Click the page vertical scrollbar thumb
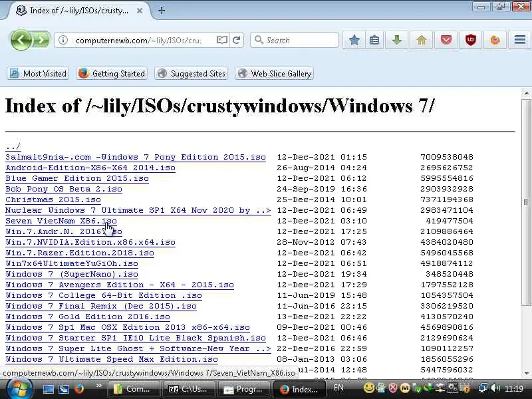 [526, 202]
